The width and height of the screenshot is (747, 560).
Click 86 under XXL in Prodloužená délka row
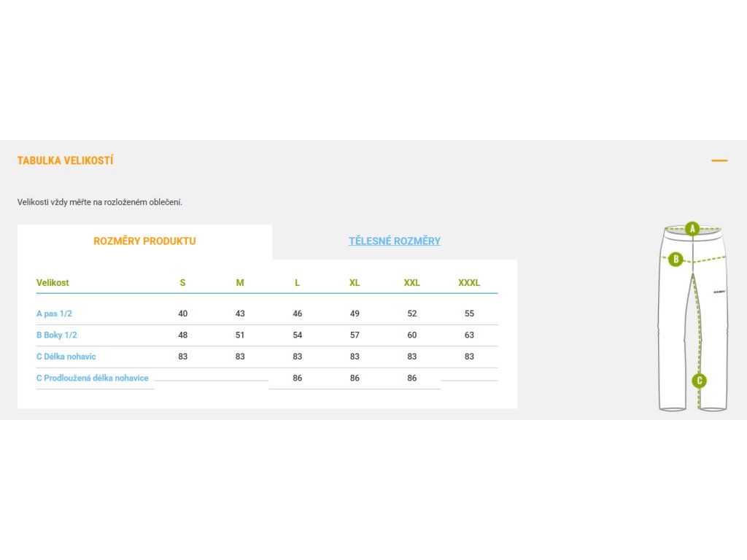coord(412,378)
